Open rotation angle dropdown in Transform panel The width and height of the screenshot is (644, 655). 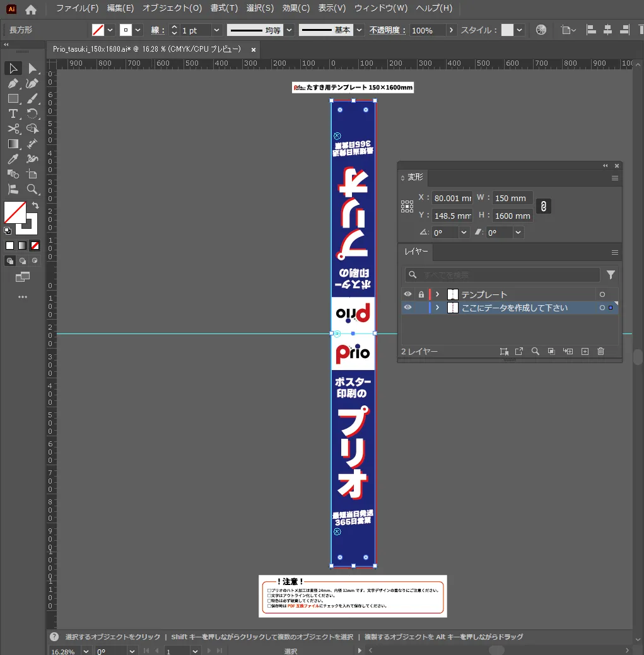tap(464, 232)
